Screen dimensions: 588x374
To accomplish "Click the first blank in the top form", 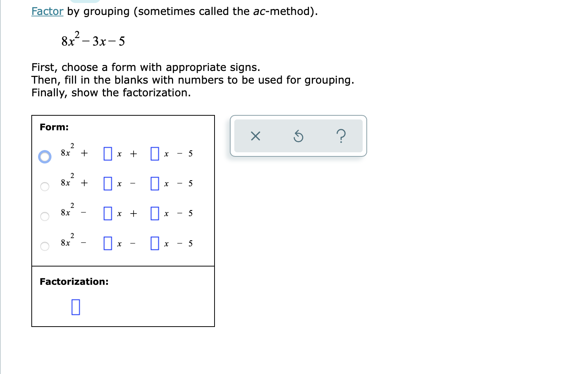I will (x=108, y=153).
